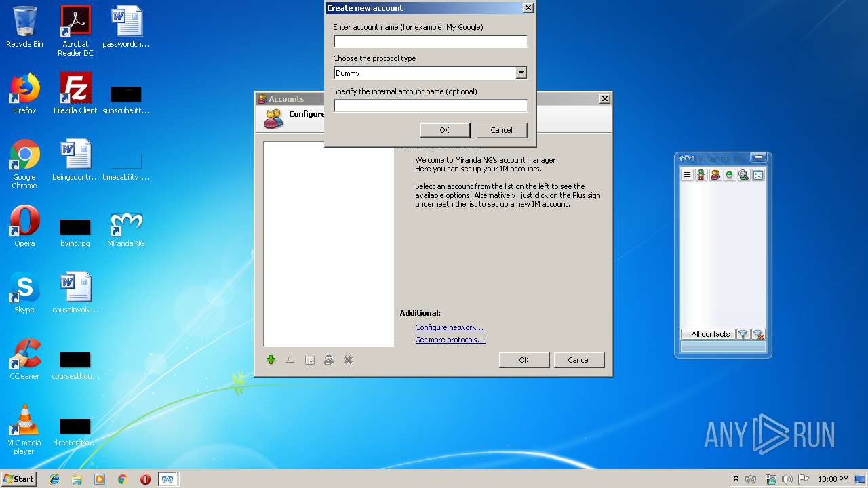The width and height of the screenshot is (868, 488).
Task: Click the account name input field
Action: pos(431,41)
